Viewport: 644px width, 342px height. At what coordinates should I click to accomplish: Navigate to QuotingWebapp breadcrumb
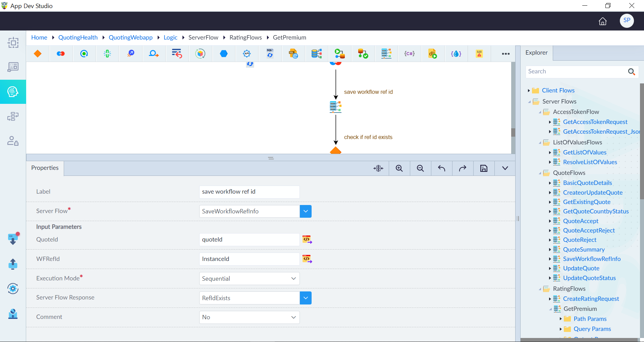tap(130, 38)
